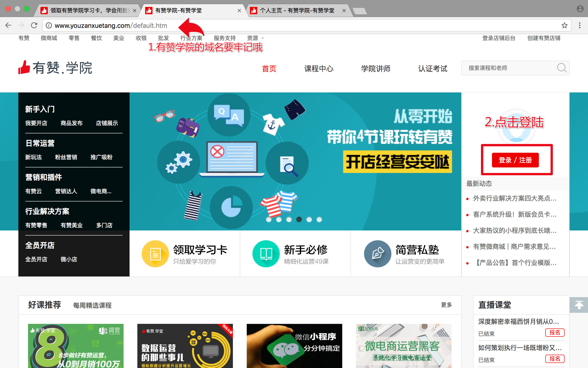Click the 餐饮 top link
This screenshot has height=368, width=588.
[x=96, y=38]
